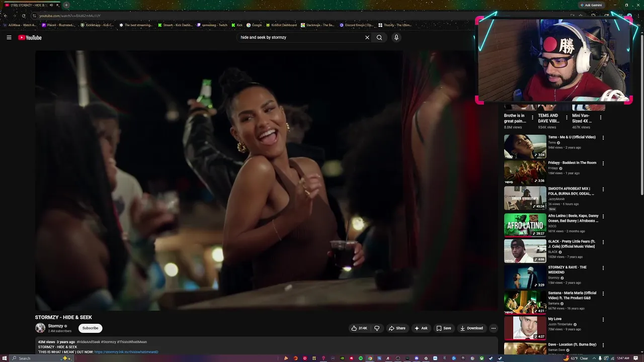Open the Kicklet.app bookmark
644x362 pixels.
coord(98,25)
